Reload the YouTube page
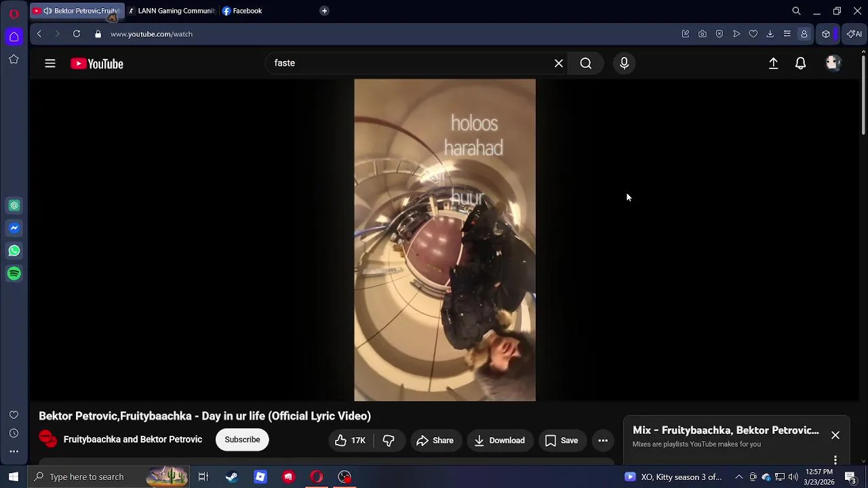 click(x=77, y=34)
